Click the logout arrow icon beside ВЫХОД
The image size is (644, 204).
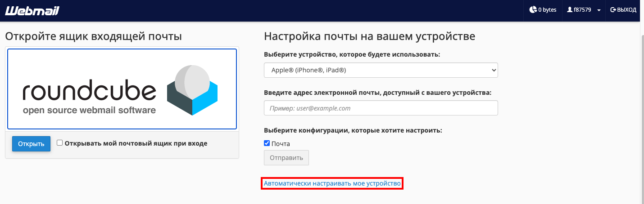(613, 10)
